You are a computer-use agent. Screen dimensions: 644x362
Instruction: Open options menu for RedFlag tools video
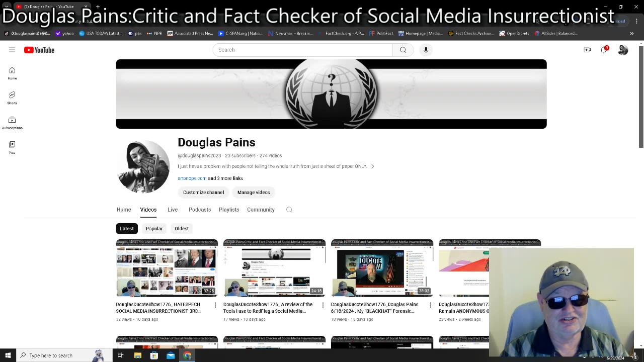pyautogui.click(x=323, y=305)
